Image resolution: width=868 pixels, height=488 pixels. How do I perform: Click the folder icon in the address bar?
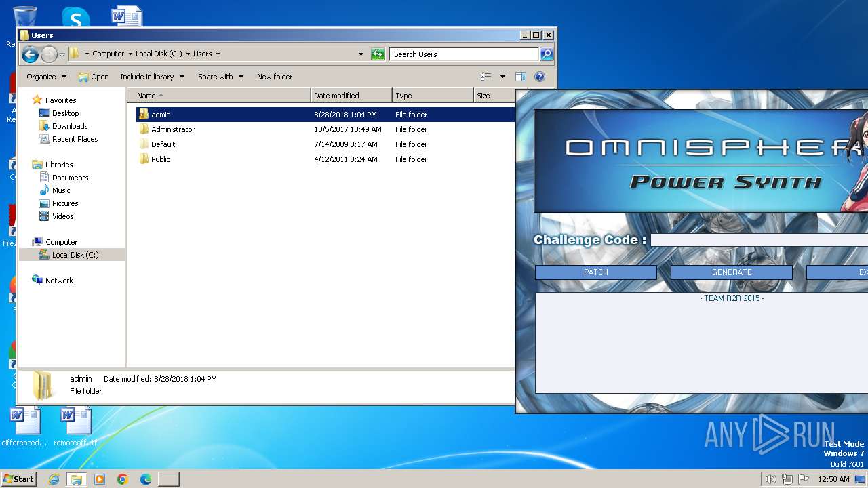click(x=75, y=54)
